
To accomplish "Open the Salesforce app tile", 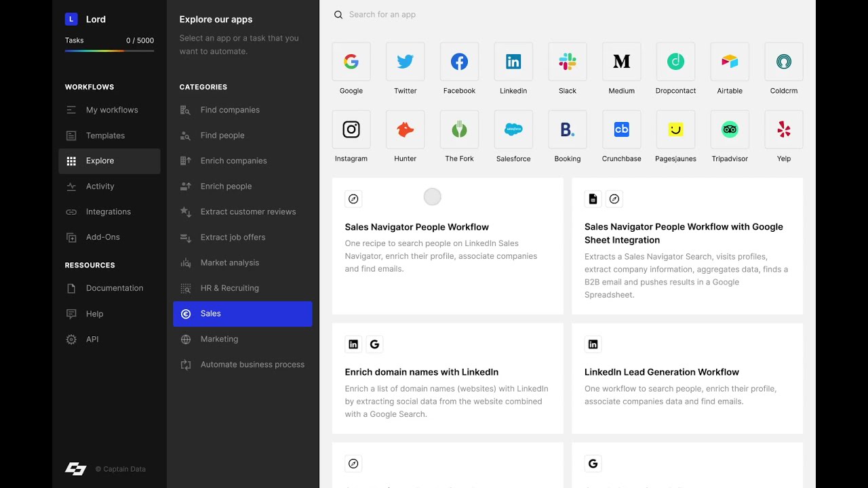I will coord(513,129).
